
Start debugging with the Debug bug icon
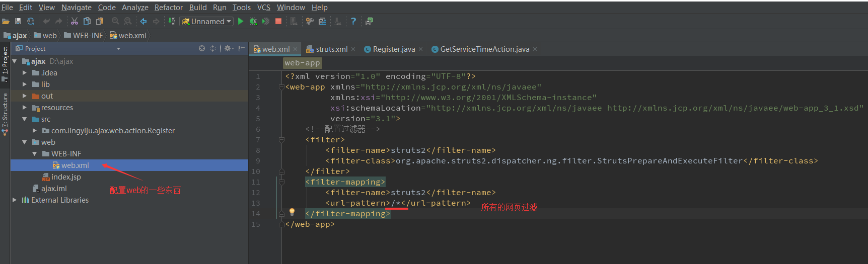click(253, 21)
